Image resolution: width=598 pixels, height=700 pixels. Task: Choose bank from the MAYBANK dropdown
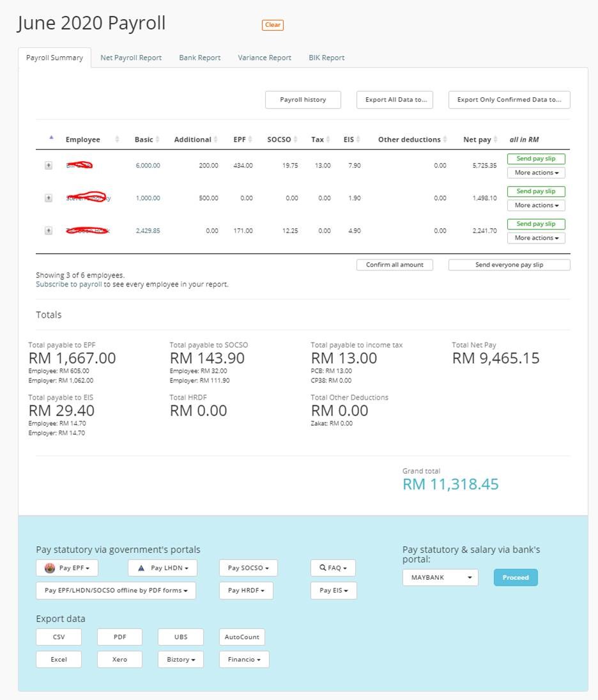click(x=440, y=577)
